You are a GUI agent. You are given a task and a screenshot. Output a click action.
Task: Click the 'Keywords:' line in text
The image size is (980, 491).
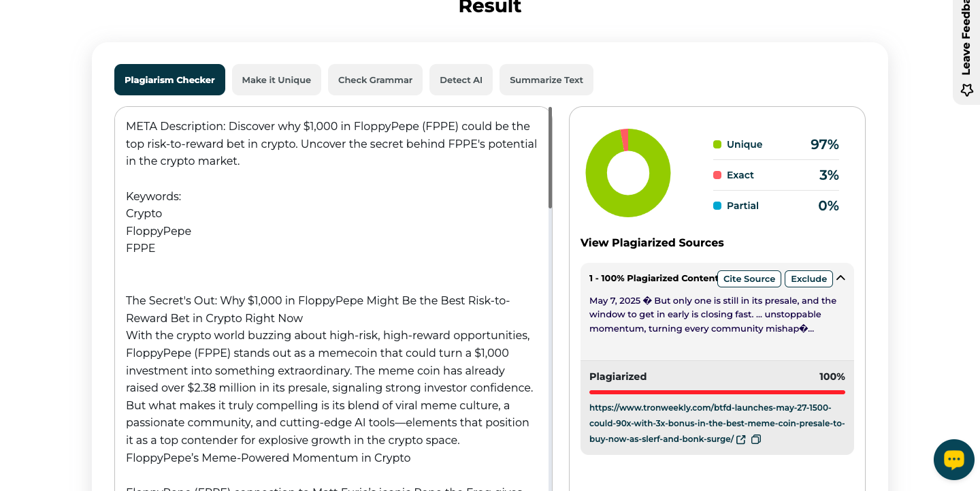(153, 196)
